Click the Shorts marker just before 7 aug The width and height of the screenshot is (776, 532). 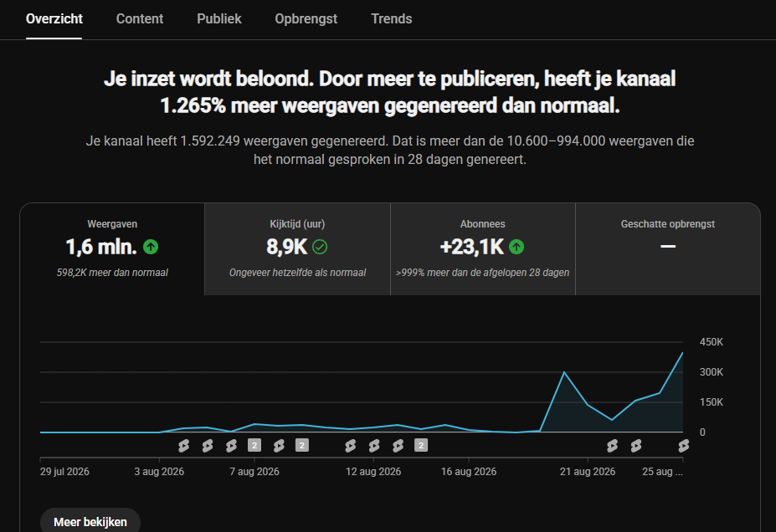[x=231, y=446]
